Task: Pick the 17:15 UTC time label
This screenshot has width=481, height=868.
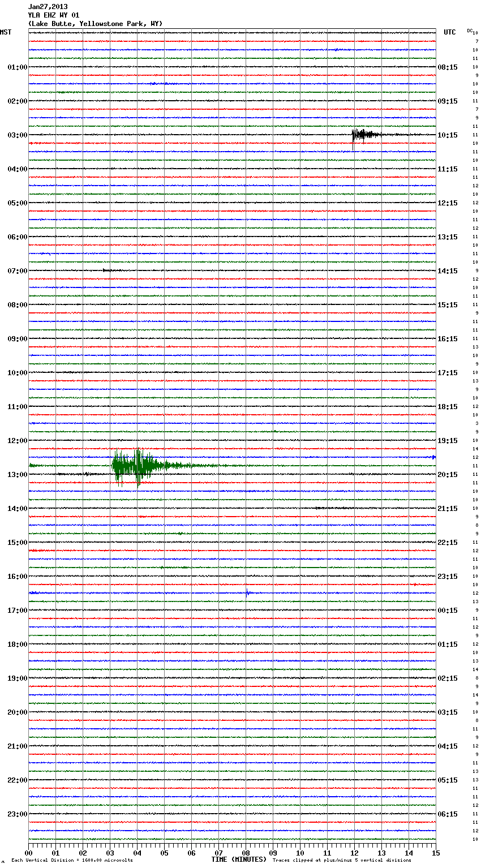Action: coord(448,373)
